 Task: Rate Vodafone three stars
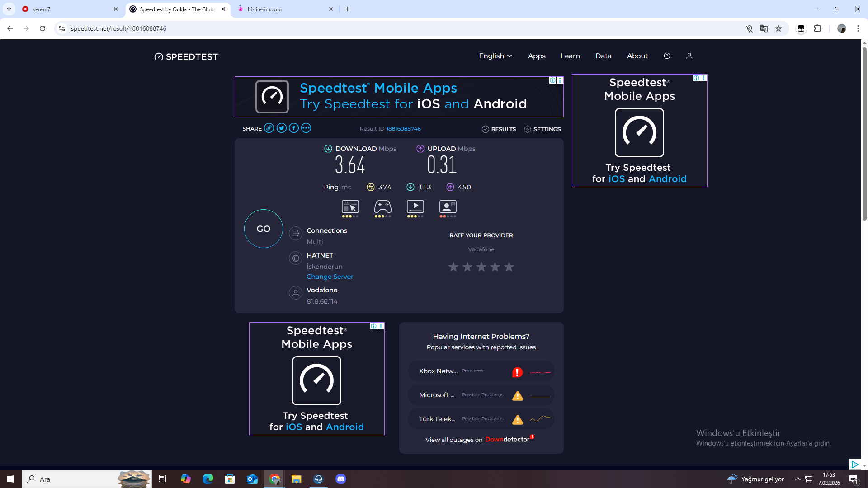coord(481,267)
